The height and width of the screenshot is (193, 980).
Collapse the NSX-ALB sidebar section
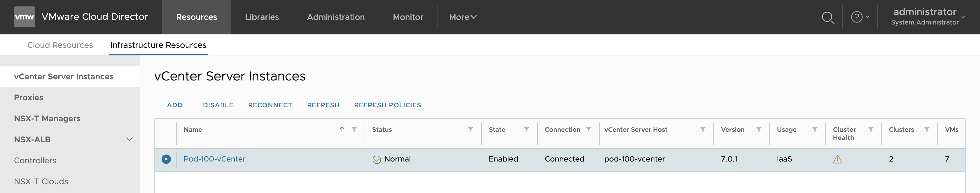pos(129,139)
